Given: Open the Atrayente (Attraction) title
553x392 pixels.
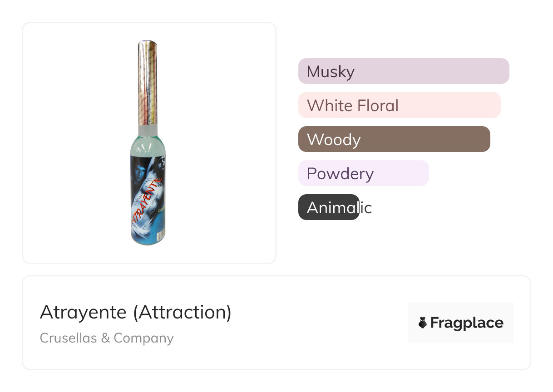Looking at the screenshot, I should coord(136,312).
